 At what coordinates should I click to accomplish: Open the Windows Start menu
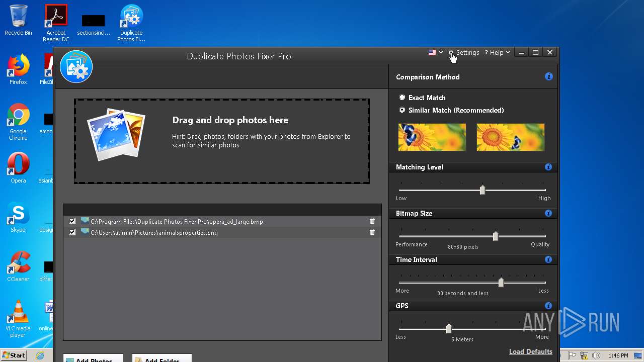tap(14, 355)
